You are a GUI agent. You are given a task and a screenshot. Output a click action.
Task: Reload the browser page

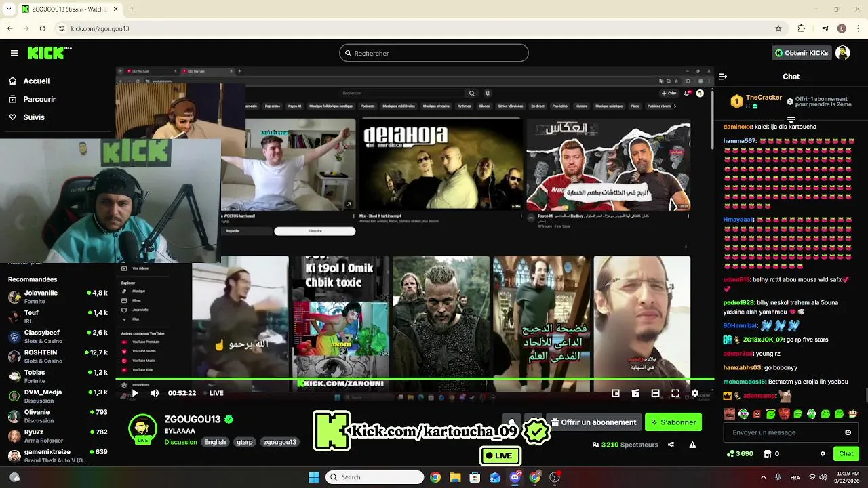pyautogui.click(x=43, y=28)
